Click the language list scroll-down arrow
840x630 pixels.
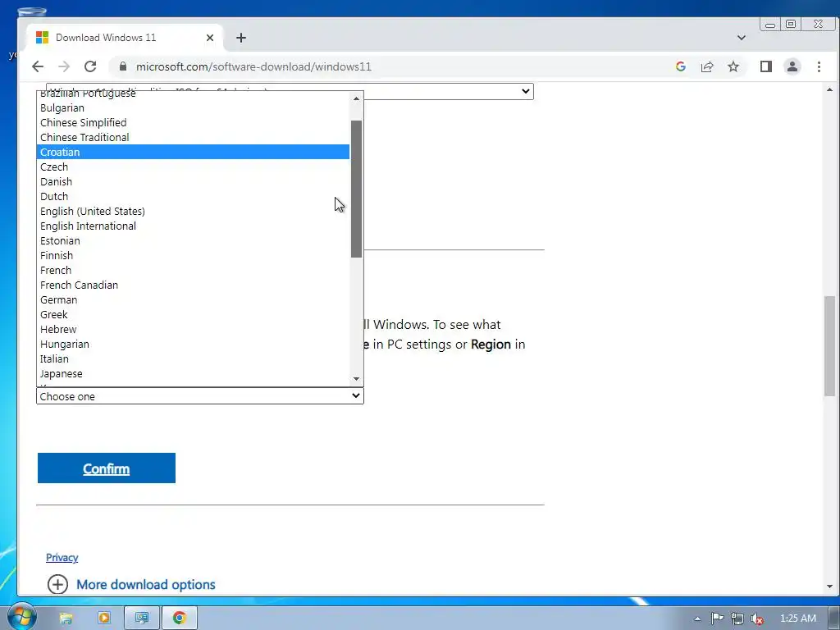coord(356,379)
